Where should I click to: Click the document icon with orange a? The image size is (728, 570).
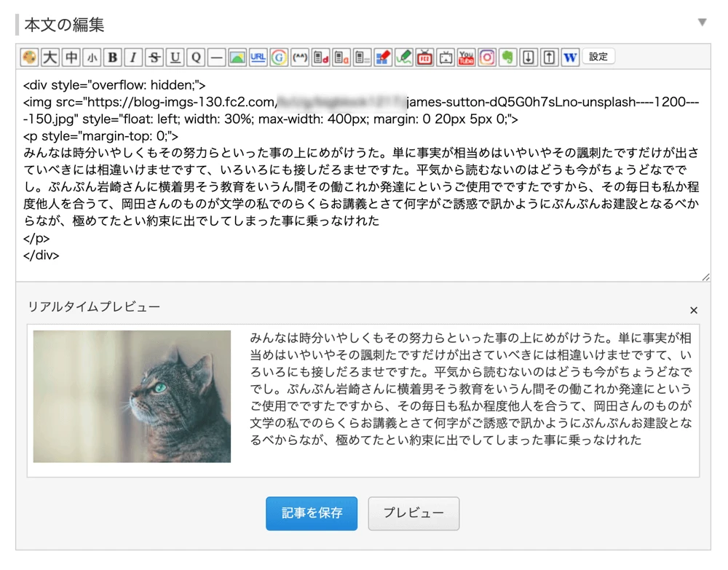point(341,58)
